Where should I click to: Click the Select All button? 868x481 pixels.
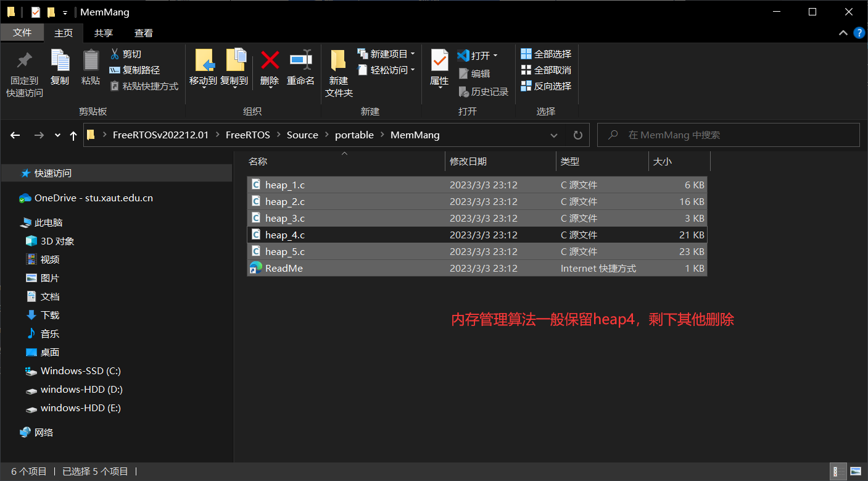point(546,54)
